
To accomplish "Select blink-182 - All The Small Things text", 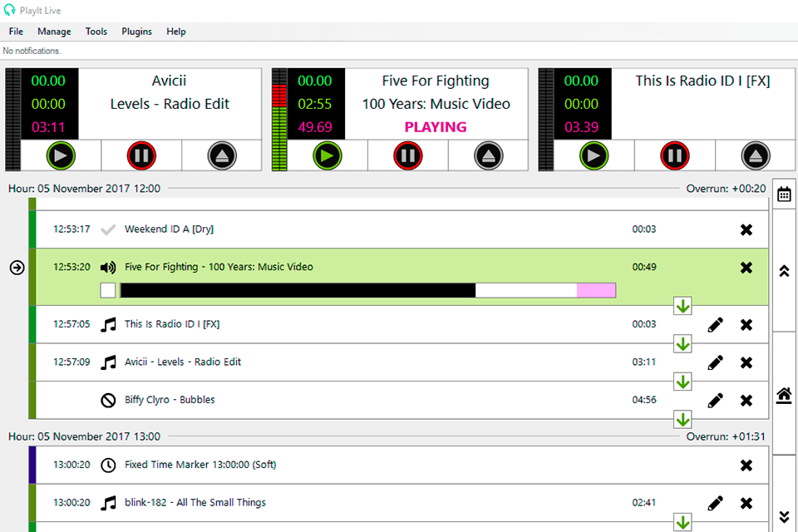I will pos(195,502).
